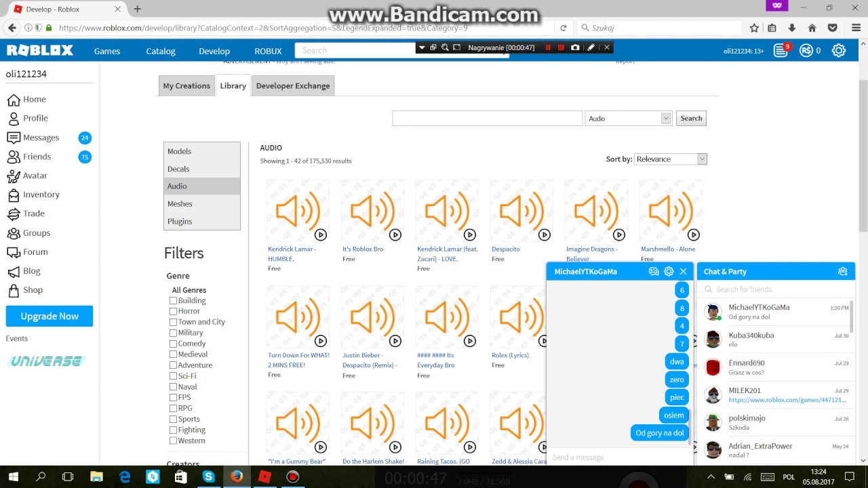
Task: Open the Blog sidebar item
Action: (24, 270)
